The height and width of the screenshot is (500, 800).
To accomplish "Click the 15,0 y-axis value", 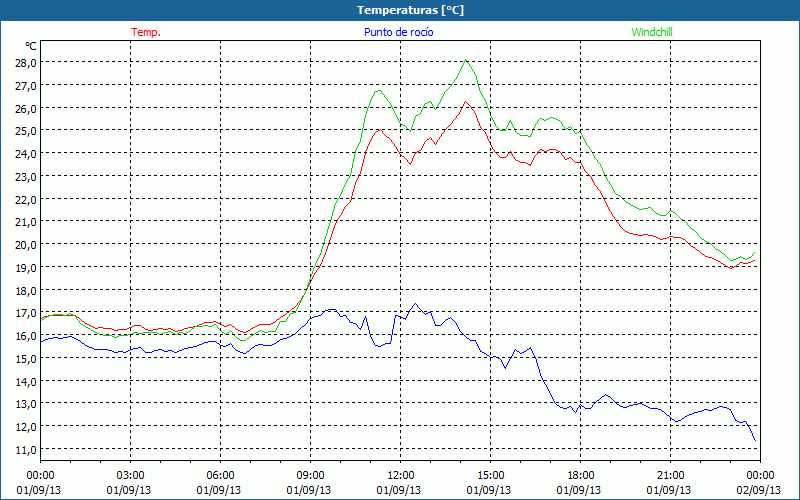I will pyautogui.click(x=26, y=359).
